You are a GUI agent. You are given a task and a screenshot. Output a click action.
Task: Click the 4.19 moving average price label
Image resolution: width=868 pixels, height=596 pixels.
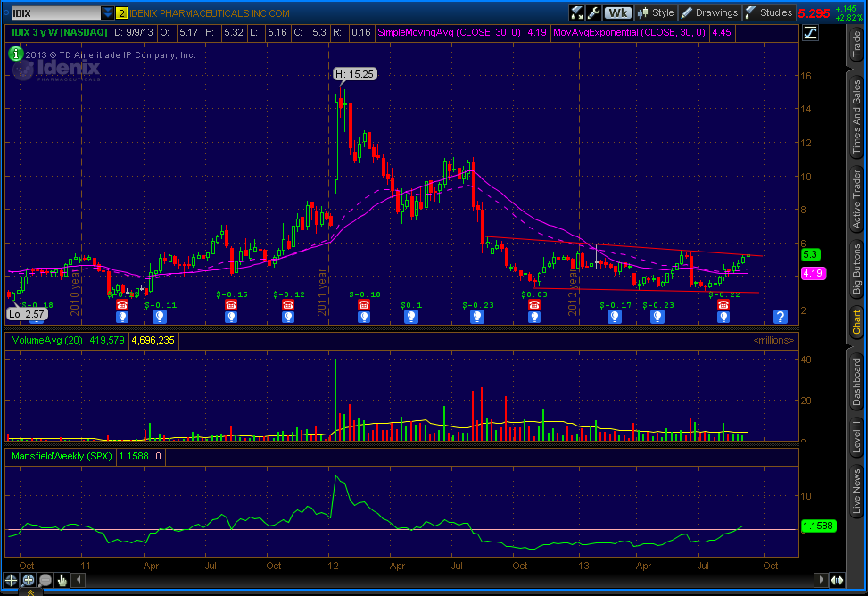tap(811, 273)
